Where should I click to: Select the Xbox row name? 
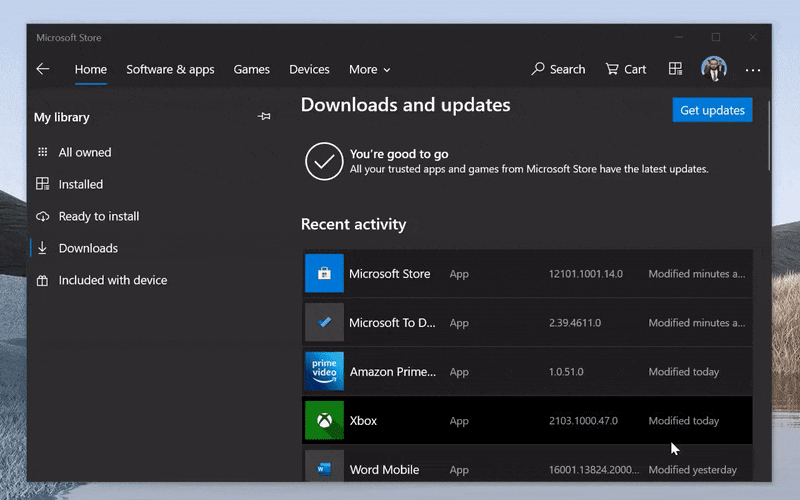coord(363,421)
